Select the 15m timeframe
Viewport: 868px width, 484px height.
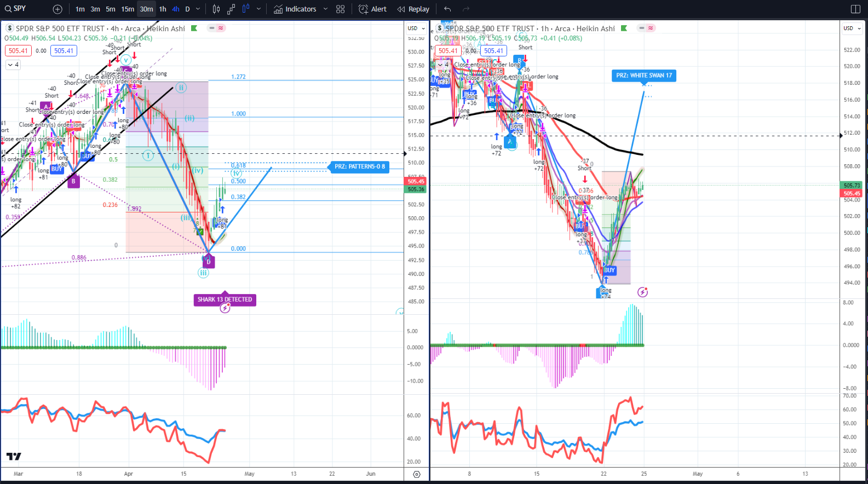(x=128, y=9)
